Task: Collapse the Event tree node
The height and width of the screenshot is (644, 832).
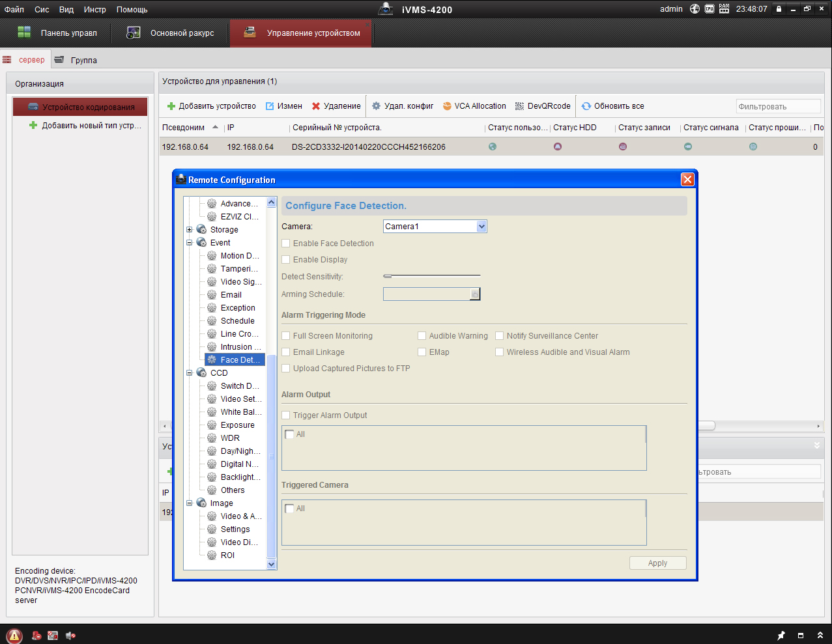Action: (x=190, y=243)
